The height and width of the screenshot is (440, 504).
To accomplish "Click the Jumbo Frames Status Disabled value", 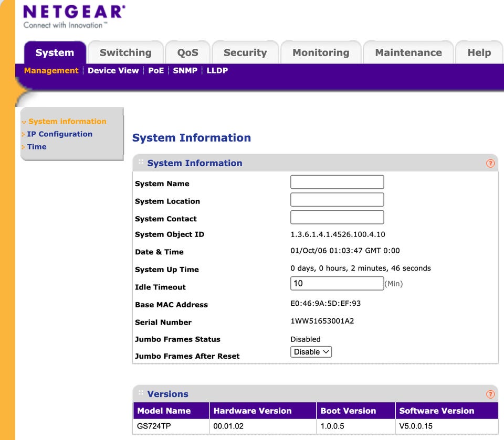I will 306,339.
